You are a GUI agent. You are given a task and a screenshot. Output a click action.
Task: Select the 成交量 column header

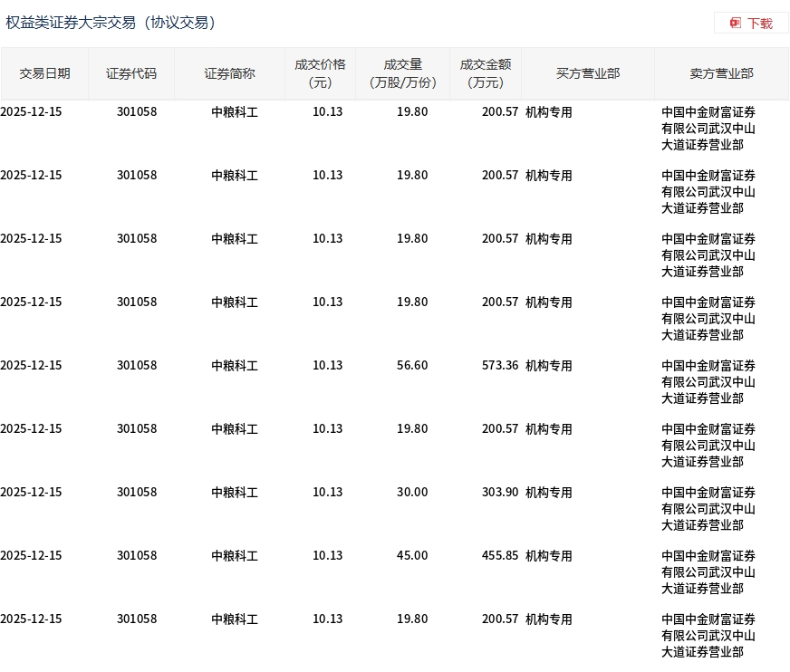point(402,73)
